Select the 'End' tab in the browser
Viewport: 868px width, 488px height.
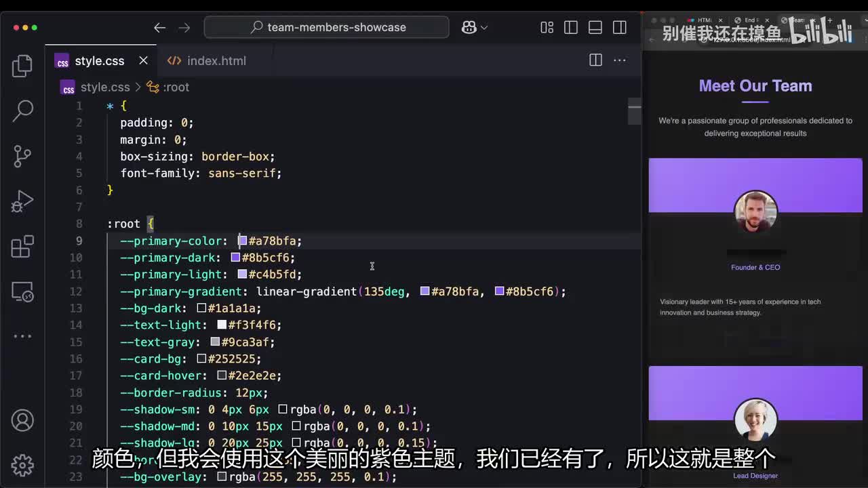click(x=750, y=20)
